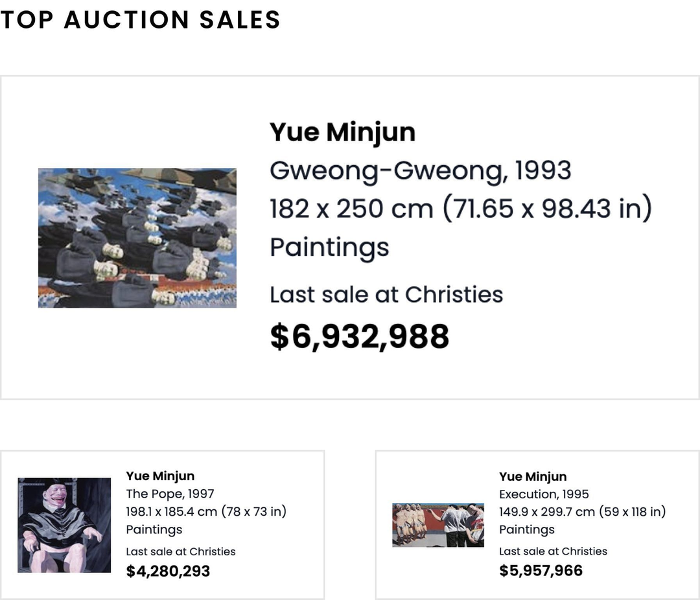The width and height of the screenshot is (700, 600).
Task: Click the $6,932,988 sale price
Action: 360,336
